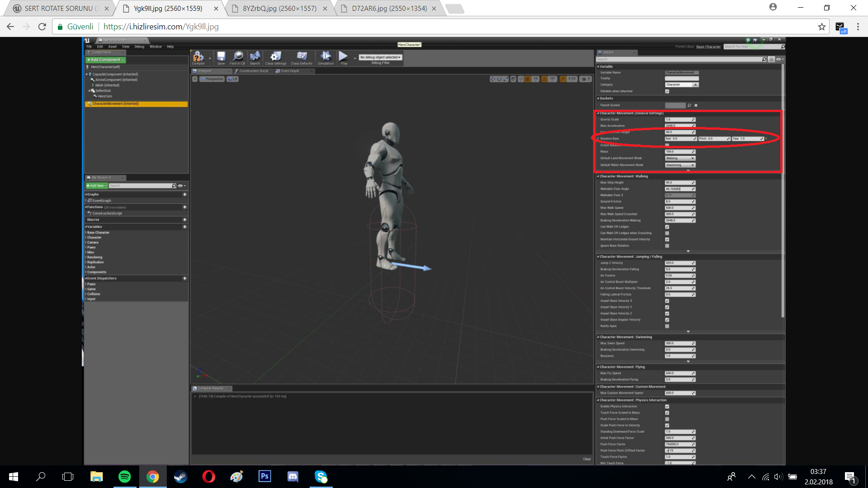Screen dimensions: 868x488
Task: Toggle the Can Walk Off Ledges checkbox
Action: click(x=667, y=227)
